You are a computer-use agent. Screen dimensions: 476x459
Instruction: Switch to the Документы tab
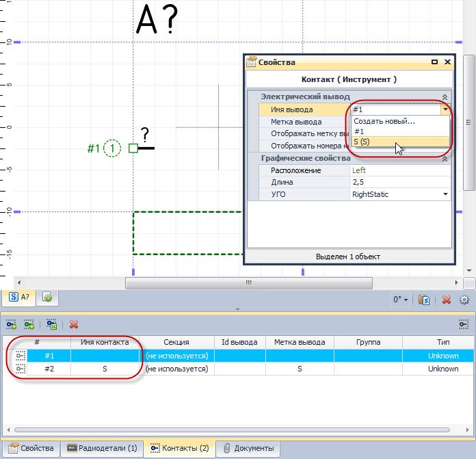(248, 448)
